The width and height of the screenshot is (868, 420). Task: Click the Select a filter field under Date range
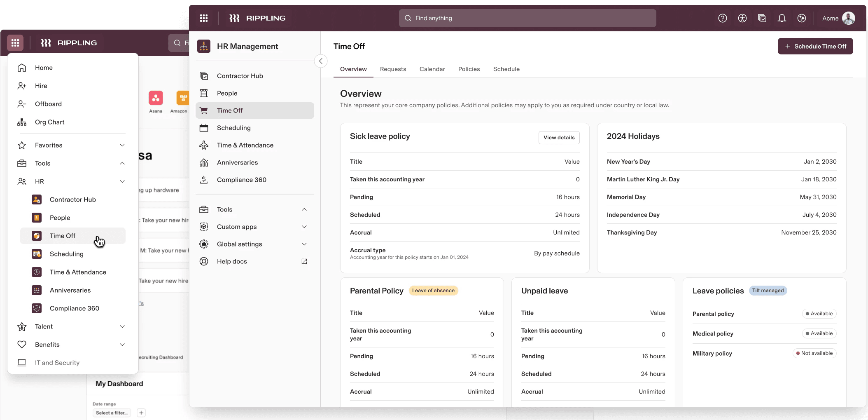112,413
